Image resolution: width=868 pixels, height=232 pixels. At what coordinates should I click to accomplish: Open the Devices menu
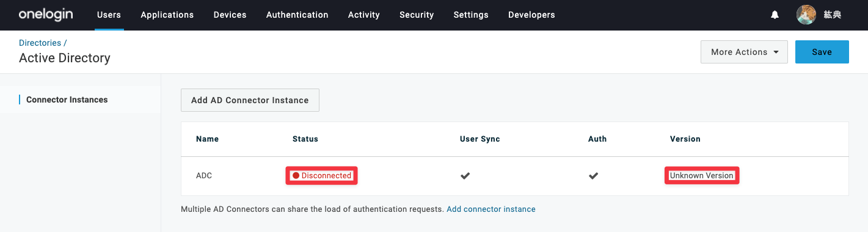pyautogui.click(x=230, y=15)
